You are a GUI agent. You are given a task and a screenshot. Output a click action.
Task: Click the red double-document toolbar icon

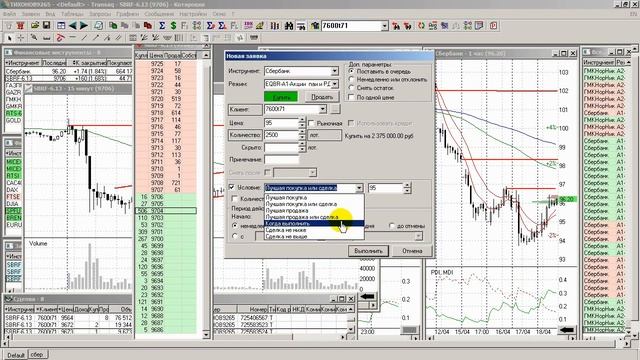[x=148, y=25]
